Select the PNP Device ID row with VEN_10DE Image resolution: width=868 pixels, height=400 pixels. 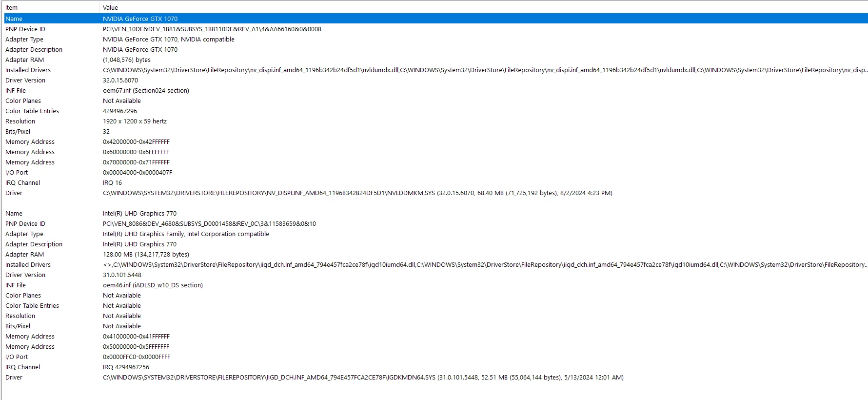436,29
